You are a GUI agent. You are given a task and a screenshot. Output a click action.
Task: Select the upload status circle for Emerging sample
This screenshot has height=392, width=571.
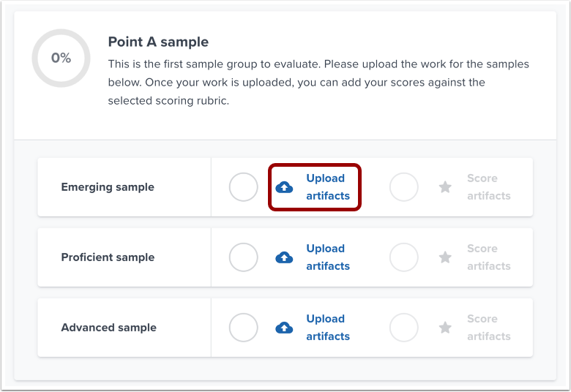pyautogui.click(x=244, y=187)
